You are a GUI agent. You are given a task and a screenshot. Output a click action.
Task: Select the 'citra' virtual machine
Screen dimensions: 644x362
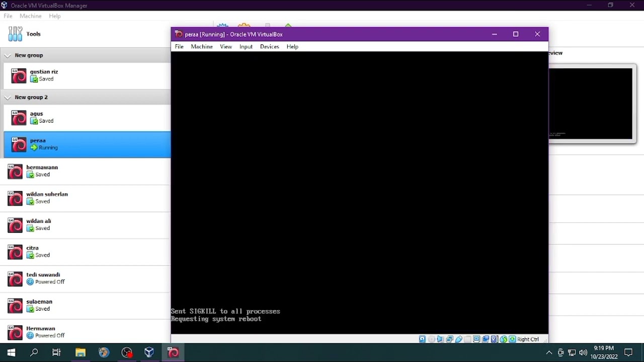86,251
